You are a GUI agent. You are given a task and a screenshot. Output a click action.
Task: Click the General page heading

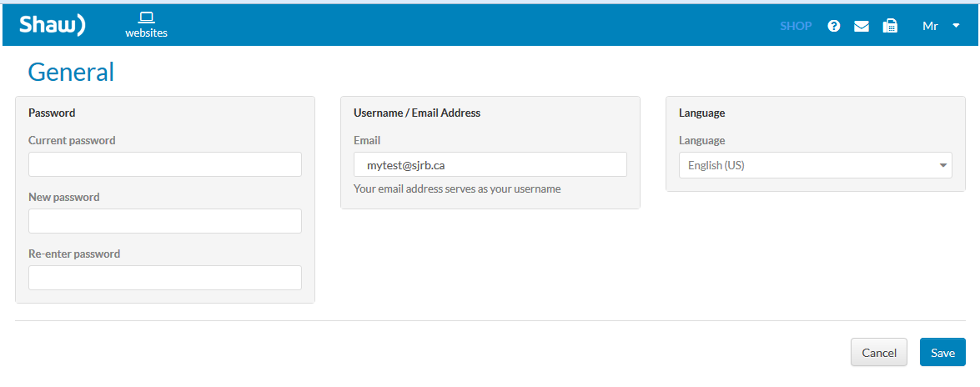(71, 73)
